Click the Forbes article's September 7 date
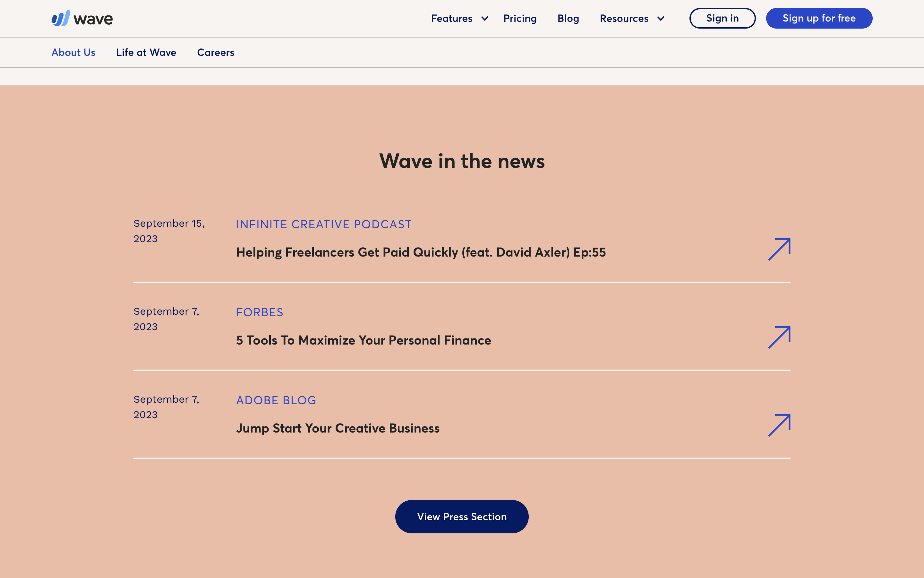 click(167, 319)
